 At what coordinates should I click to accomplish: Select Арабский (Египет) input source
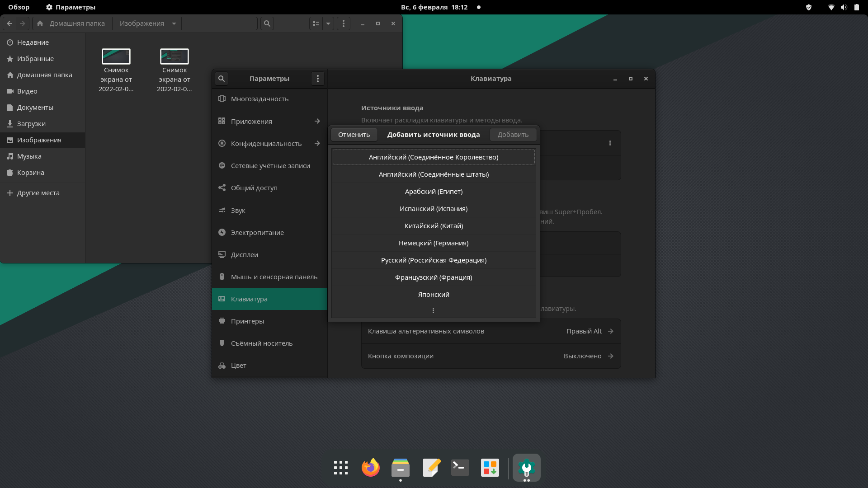pos(434,192)
